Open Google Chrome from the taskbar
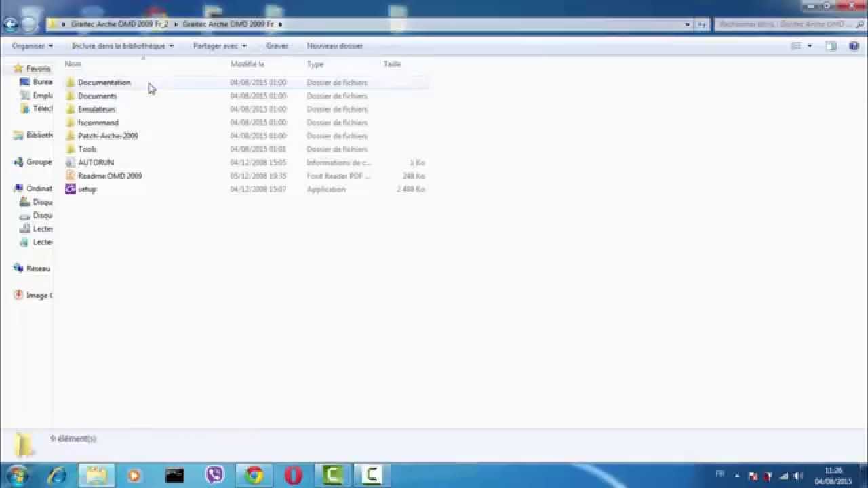This screenshot has height=488, width=868. point(254,475)
